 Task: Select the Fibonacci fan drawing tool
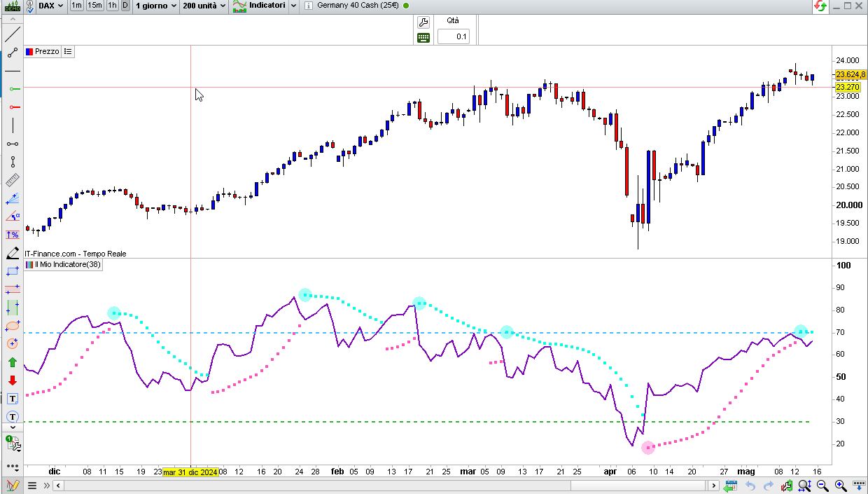coord(13,198)
